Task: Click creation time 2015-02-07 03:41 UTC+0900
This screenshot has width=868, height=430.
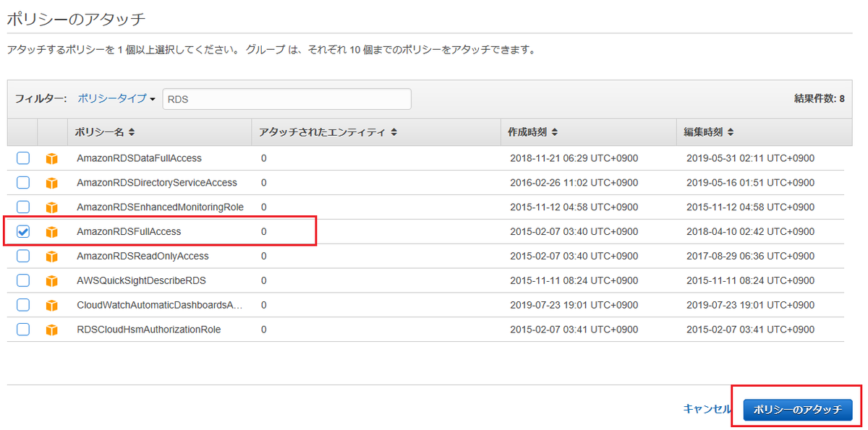Action: coord(573,330)
